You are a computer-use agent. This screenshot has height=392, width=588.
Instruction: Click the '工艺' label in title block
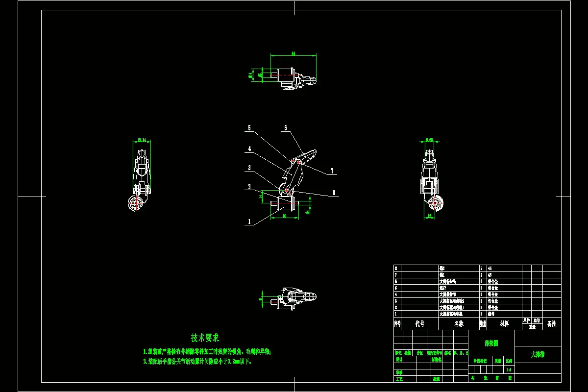click(x=398, y=379)
